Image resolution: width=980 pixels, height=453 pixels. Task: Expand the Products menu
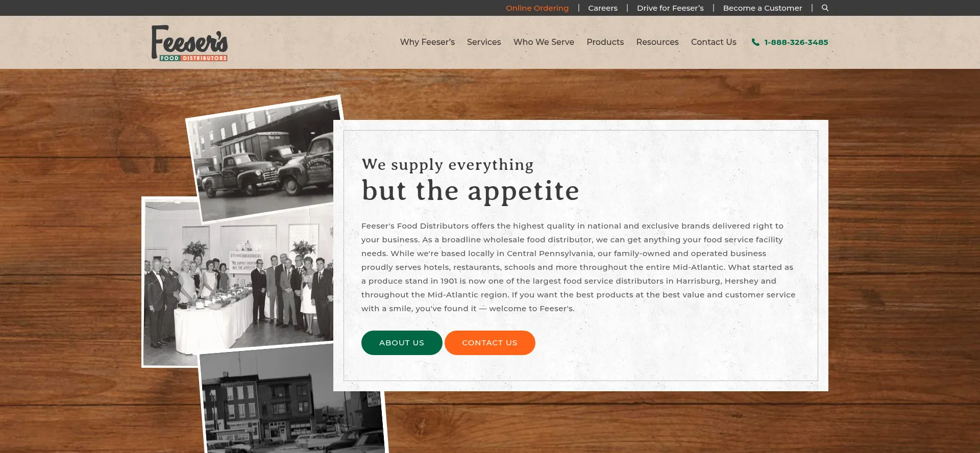605,42
